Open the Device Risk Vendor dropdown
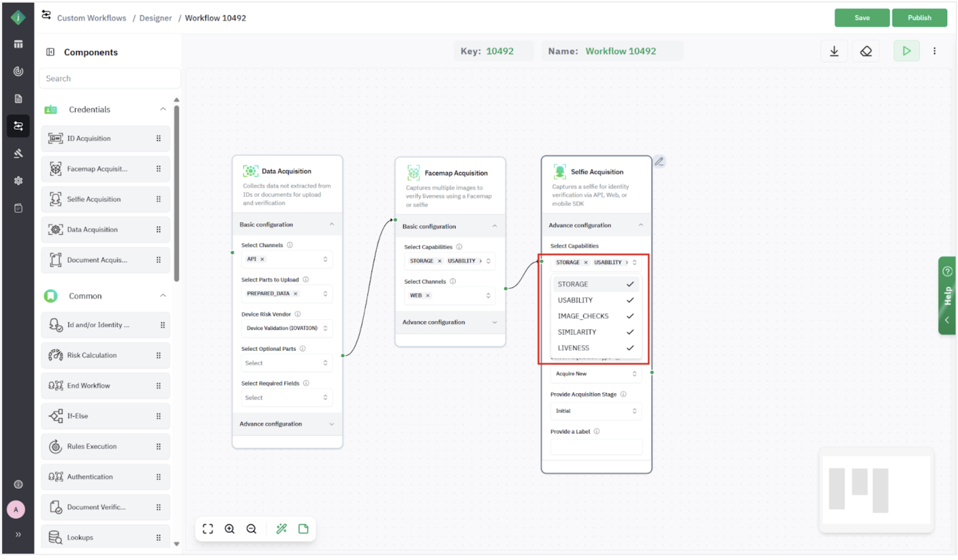 pyautogui.click(x=286, y=328)
